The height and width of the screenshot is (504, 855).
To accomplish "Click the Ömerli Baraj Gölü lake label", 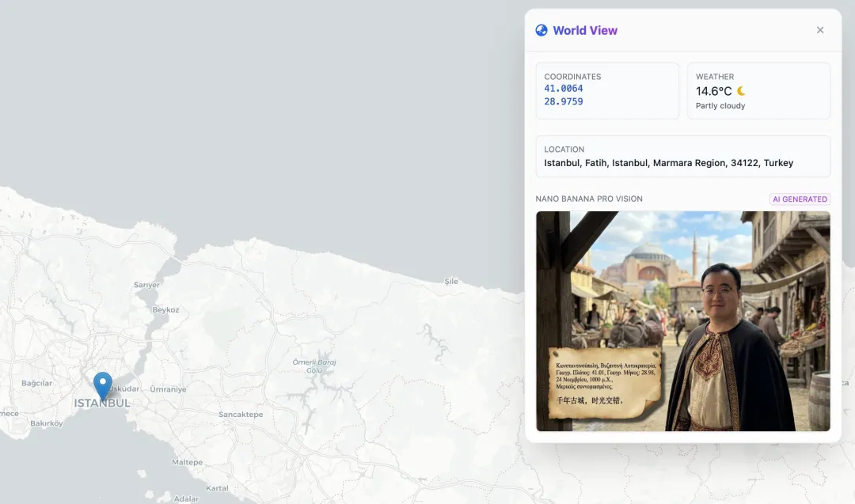I will (314, 366).
